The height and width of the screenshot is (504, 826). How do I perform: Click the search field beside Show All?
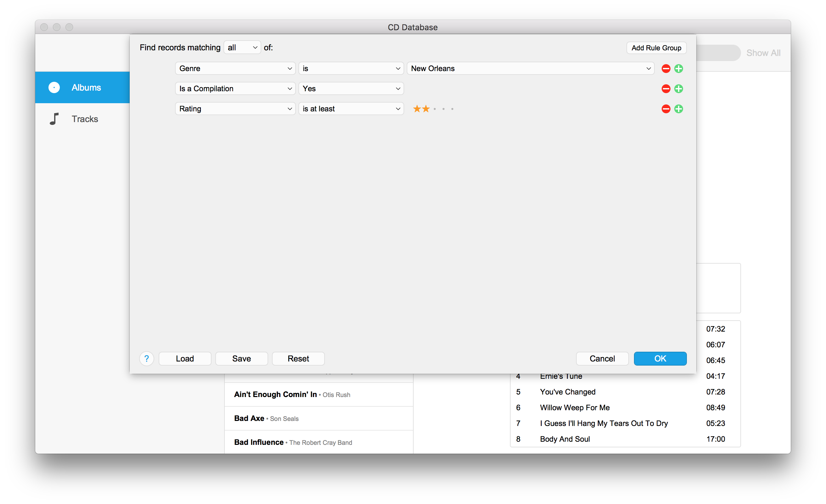pyautogui.click(x=718, y=53)
